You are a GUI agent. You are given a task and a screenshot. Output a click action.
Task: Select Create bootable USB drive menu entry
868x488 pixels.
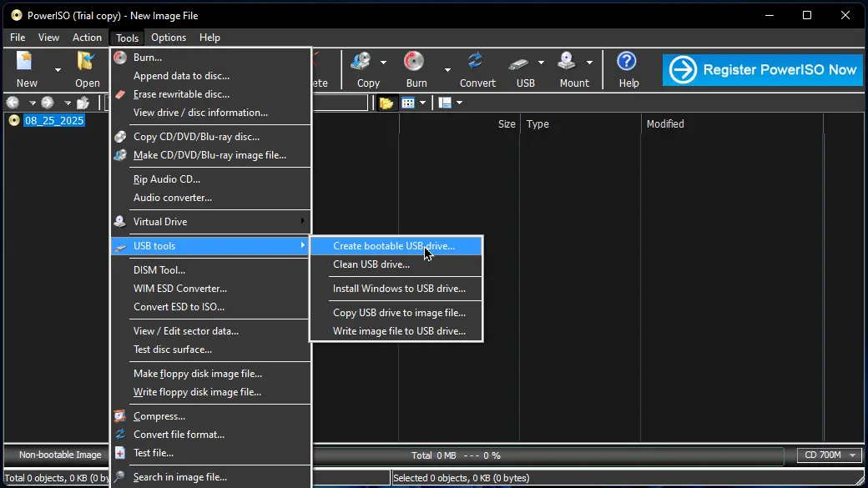[x=394, y=246]
